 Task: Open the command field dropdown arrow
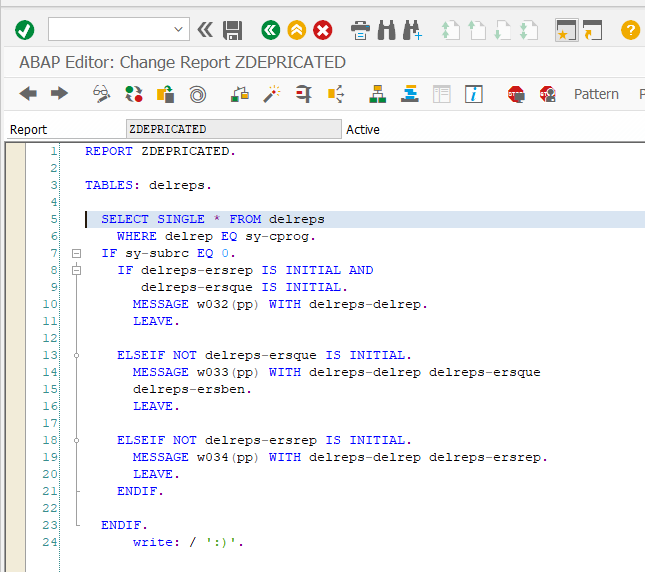[x=178, y=29]
